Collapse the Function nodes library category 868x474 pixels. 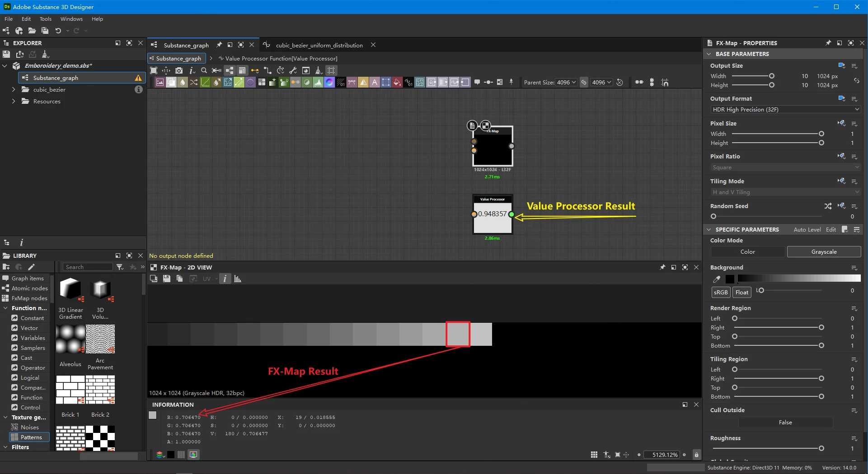(5, 308)
